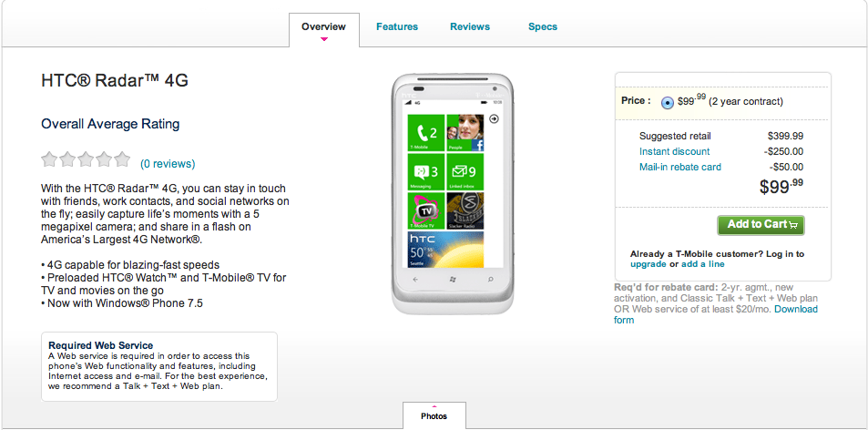The image size is (868, 430).
Task: Open the Mail-in rebate card link
Action: tap(680, 167)
